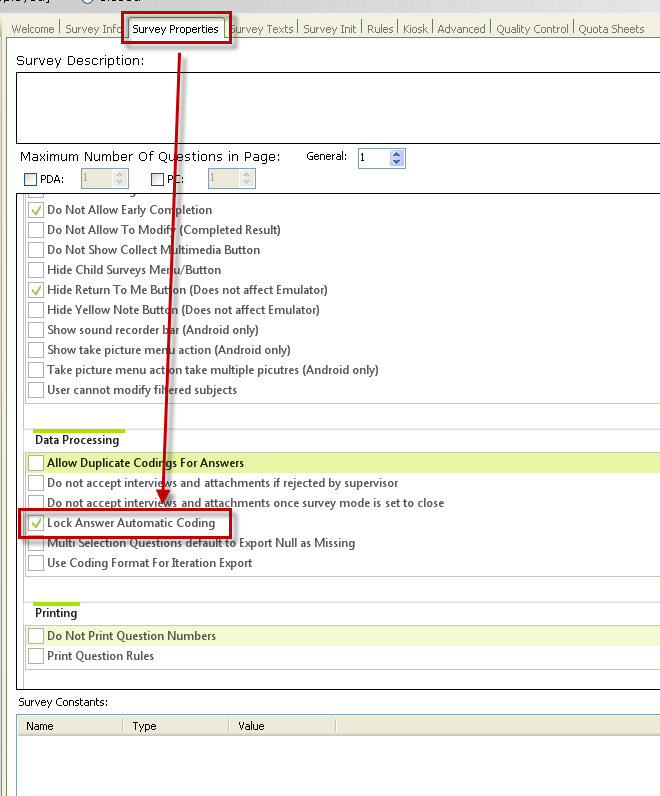This screenshot has width=660, height=796.
Task: Check Show take picture menu action
Action: [x=36, y=350]
